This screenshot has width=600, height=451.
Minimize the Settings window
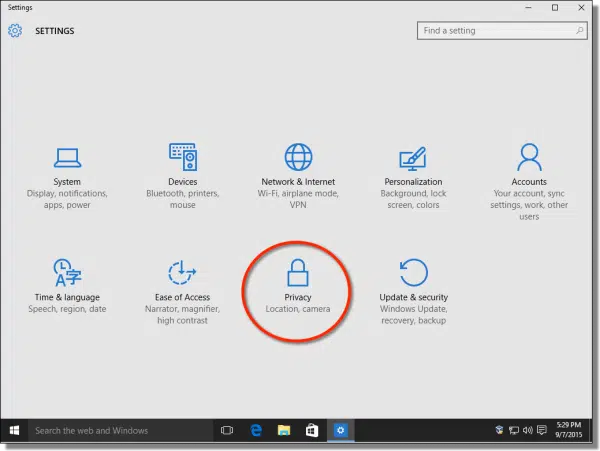(528, 7)
